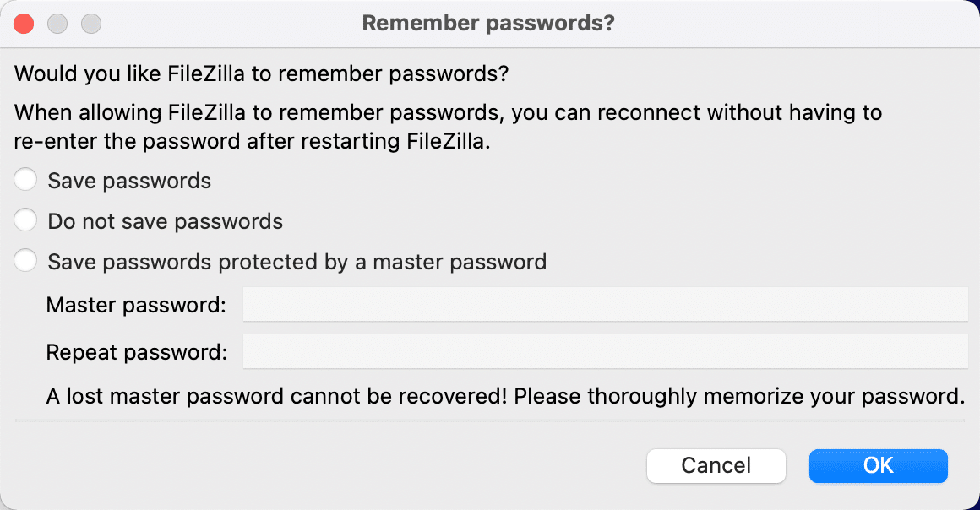Click the yellow minimize control
The image size is (980, 510).
[57, 23]
